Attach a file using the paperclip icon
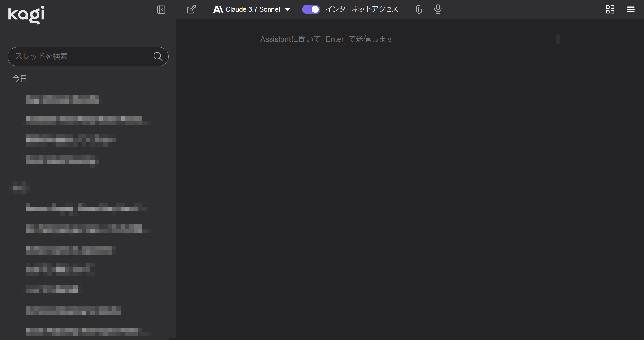Viewport: 644px width, 340px height. pyautogui.click(x=419, y=10)
